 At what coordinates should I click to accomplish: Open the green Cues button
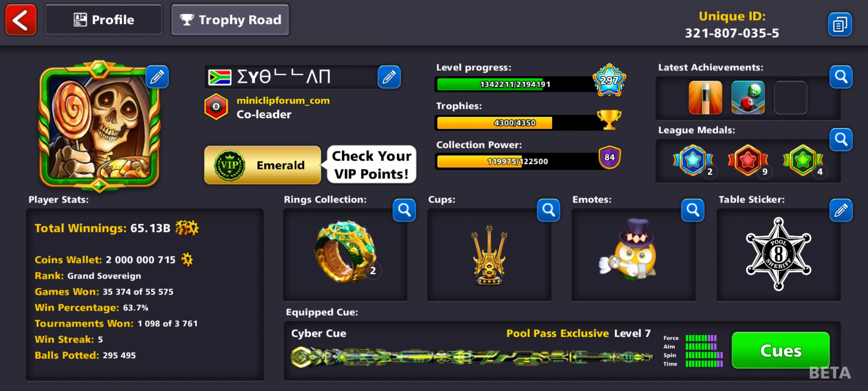click(780, 350)
